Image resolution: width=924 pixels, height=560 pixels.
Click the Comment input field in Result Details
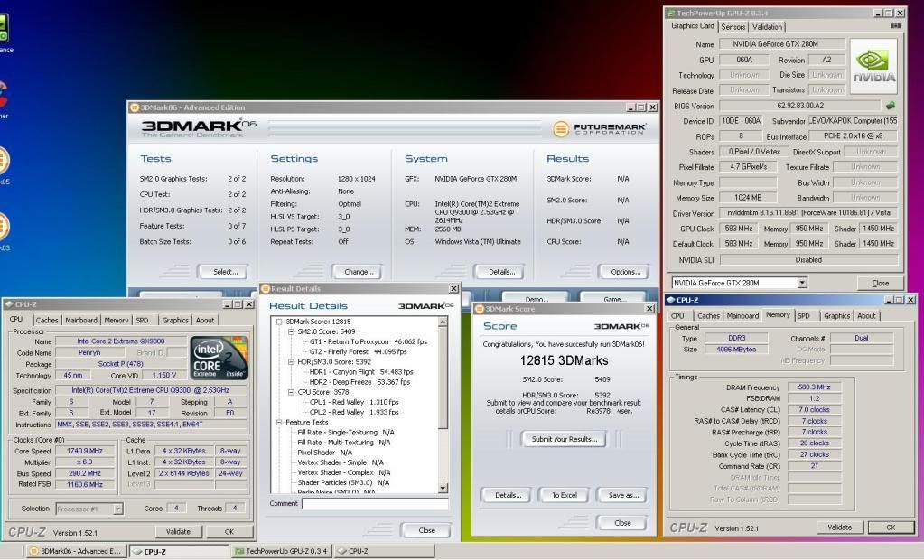(375, 503)
